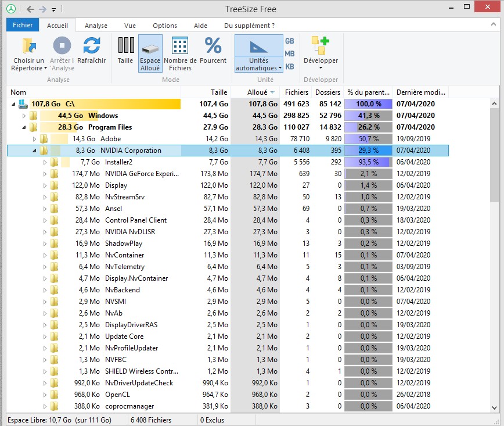Click the scrollbar up arrow
Viewport: 504px width, 426px height.
pyautogui.click(x=494, y=103)
